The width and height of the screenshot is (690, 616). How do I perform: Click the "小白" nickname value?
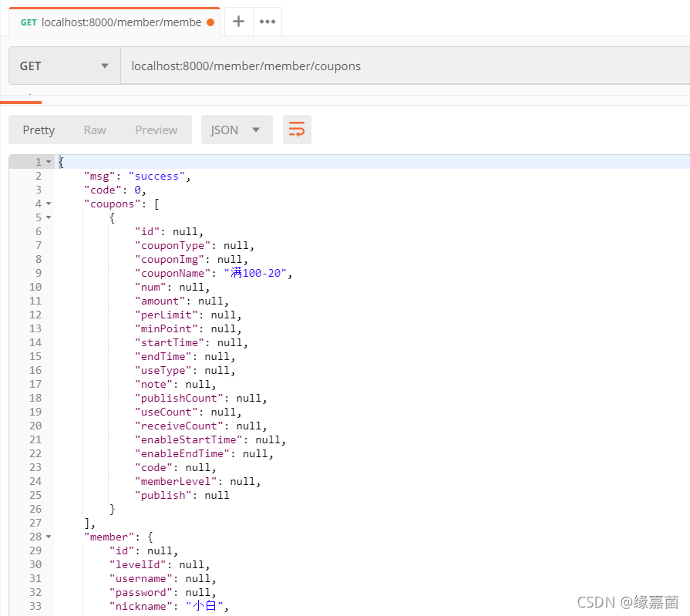click(x=204, y=606)
